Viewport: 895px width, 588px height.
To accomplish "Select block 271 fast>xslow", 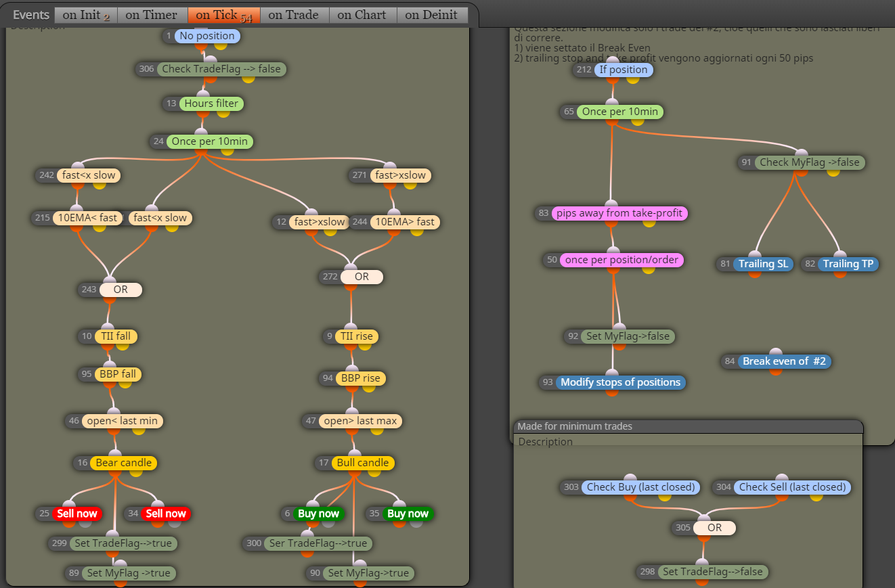I will coord(400,175).
